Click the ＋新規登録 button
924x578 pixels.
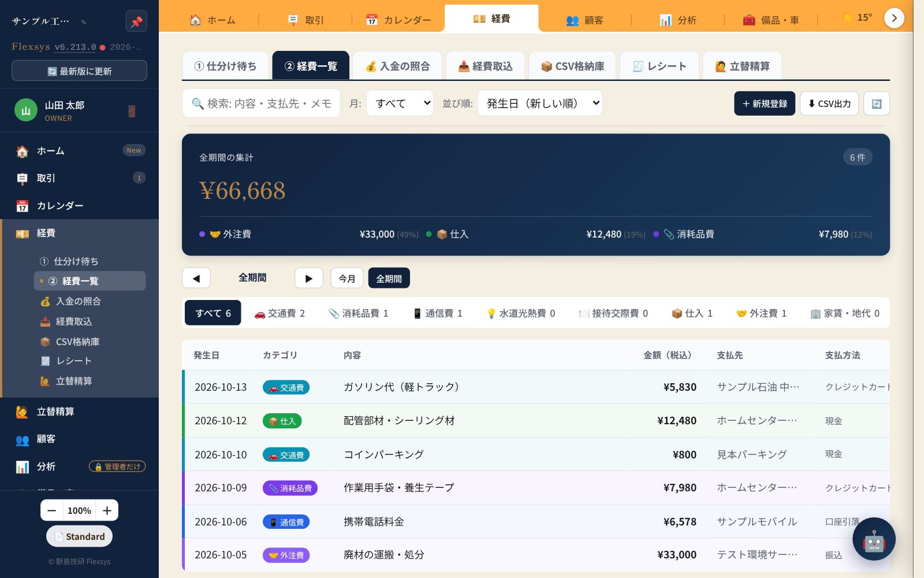(765, 103)
